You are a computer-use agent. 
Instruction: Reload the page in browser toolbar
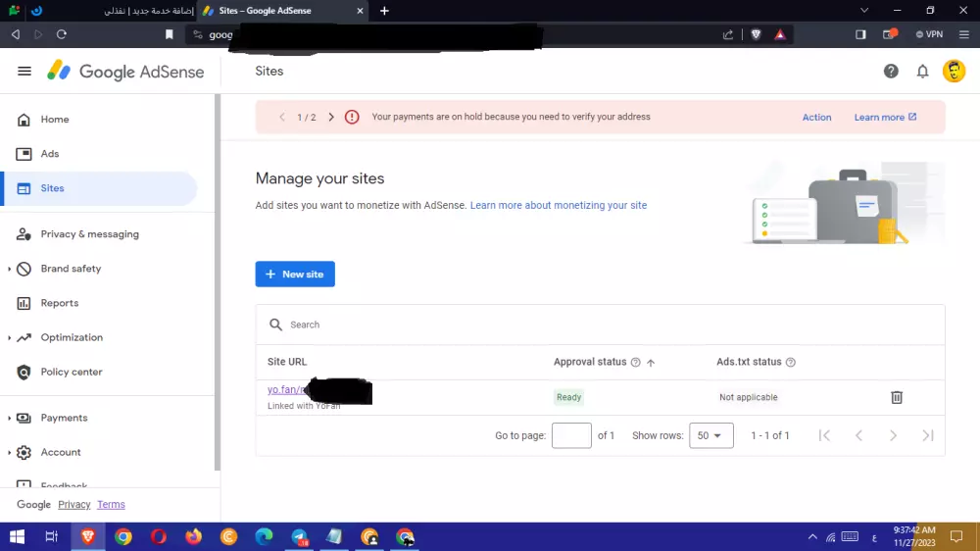pos(61,34)
